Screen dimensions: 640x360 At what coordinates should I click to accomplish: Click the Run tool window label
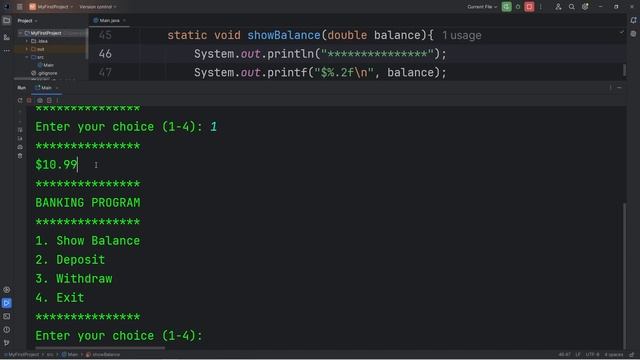click(21, 88)
